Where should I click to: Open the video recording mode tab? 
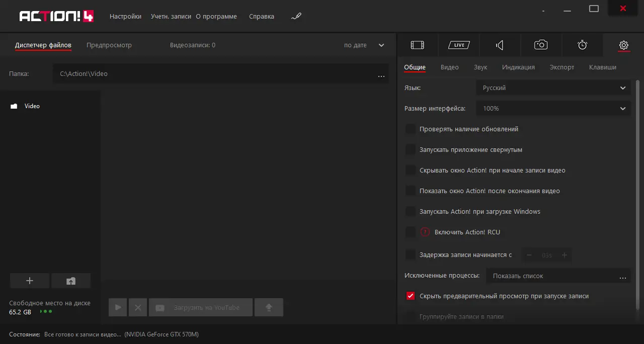pyautogui.click(x=417, y=45)
